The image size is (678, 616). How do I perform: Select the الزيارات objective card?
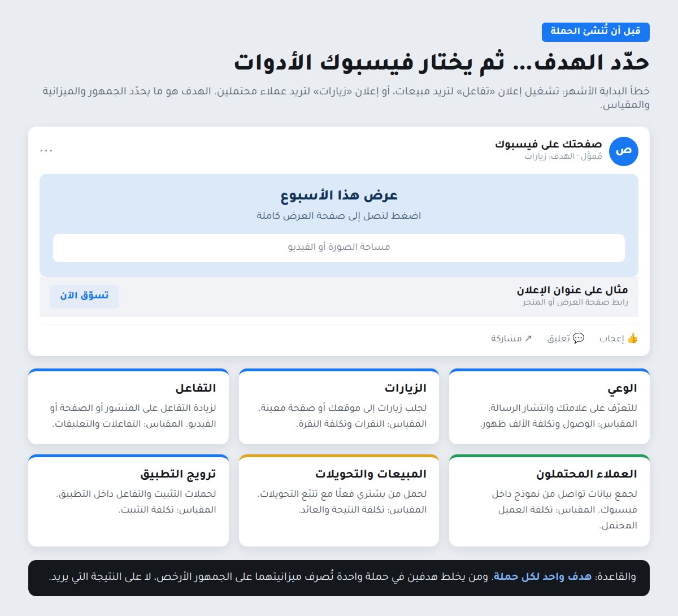(x=339, y=406)
